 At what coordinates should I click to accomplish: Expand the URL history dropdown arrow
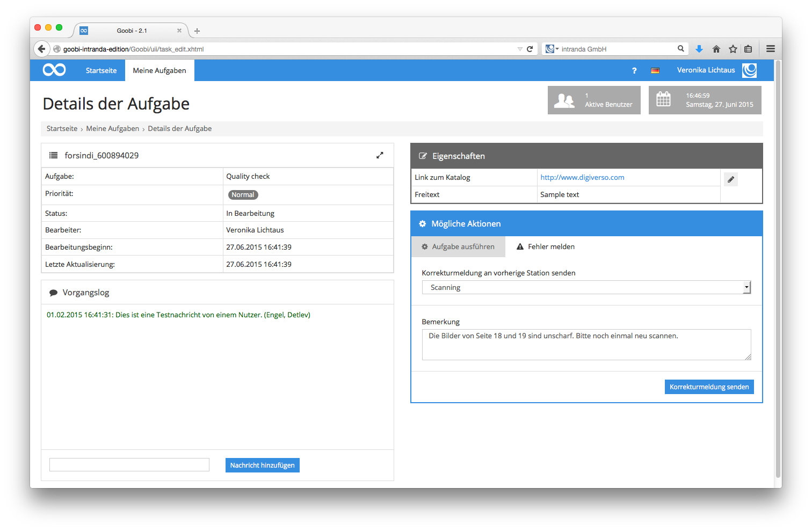tap(520, 49)
